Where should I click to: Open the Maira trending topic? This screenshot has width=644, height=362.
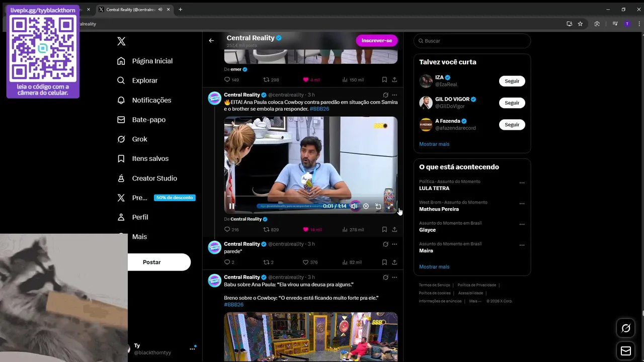tap(426, 250)
